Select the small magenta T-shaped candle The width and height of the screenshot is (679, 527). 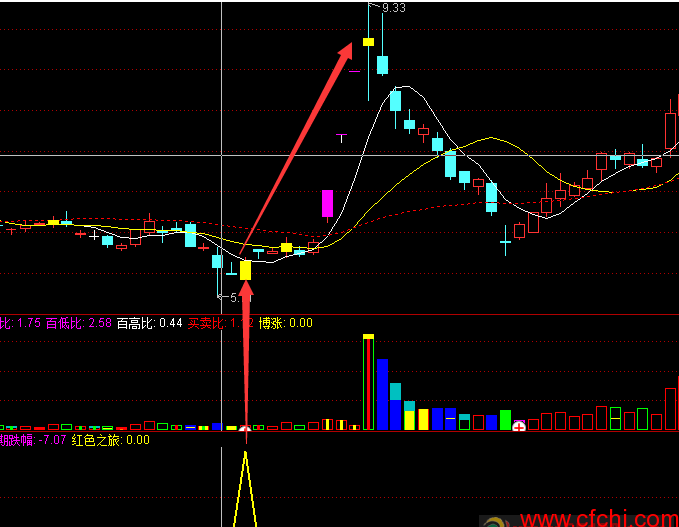[341, 138]
